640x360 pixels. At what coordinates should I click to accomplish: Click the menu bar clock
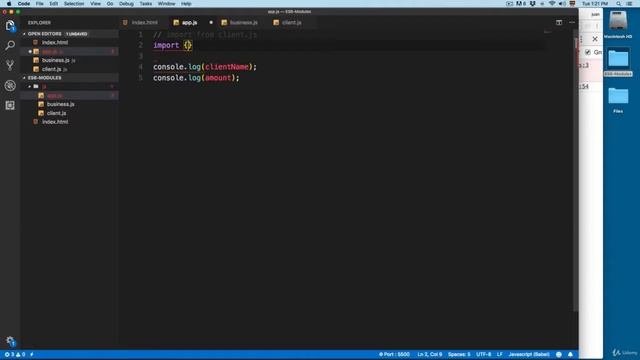tap(595, 4)
